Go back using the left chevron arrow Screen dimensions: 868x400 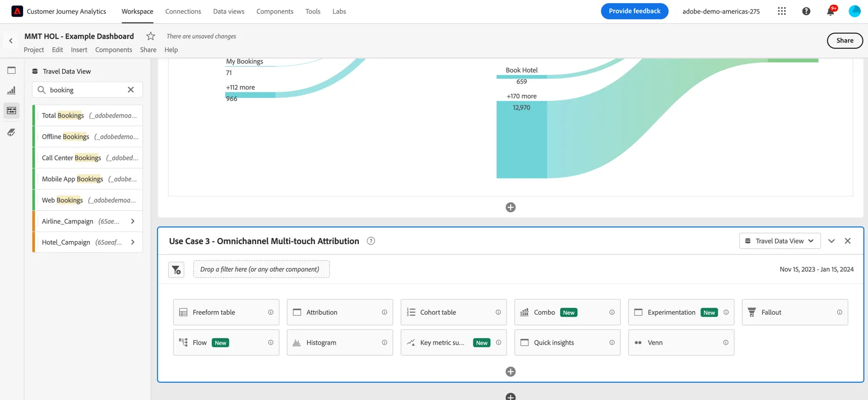pyautogui.click(x=11, y=41)
